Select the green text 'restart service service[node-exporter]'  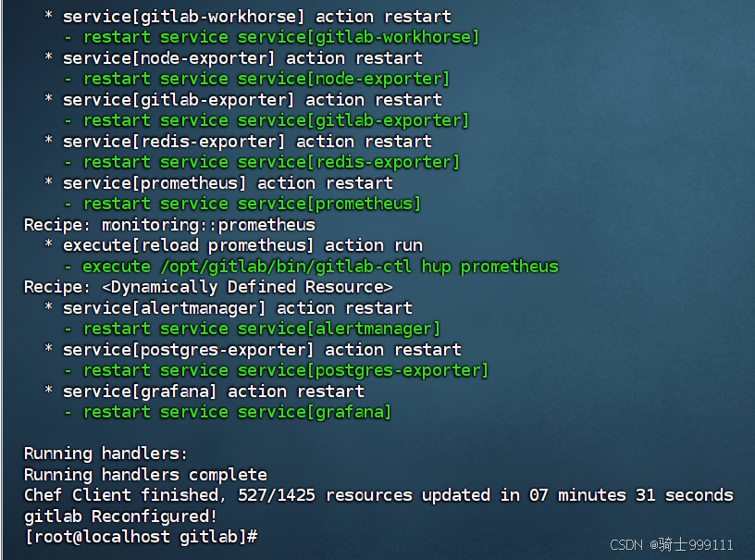pos(266,80)
